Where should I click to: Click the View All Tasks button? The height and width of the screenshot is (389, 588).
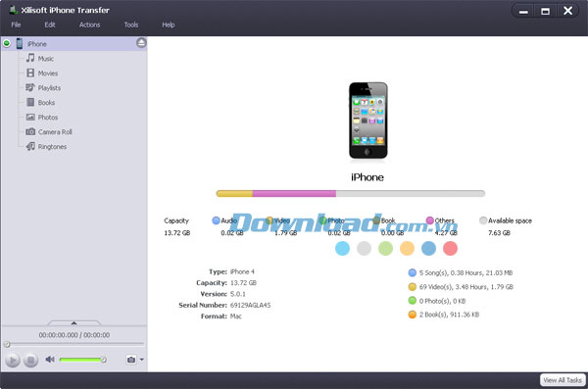(563, 380)
